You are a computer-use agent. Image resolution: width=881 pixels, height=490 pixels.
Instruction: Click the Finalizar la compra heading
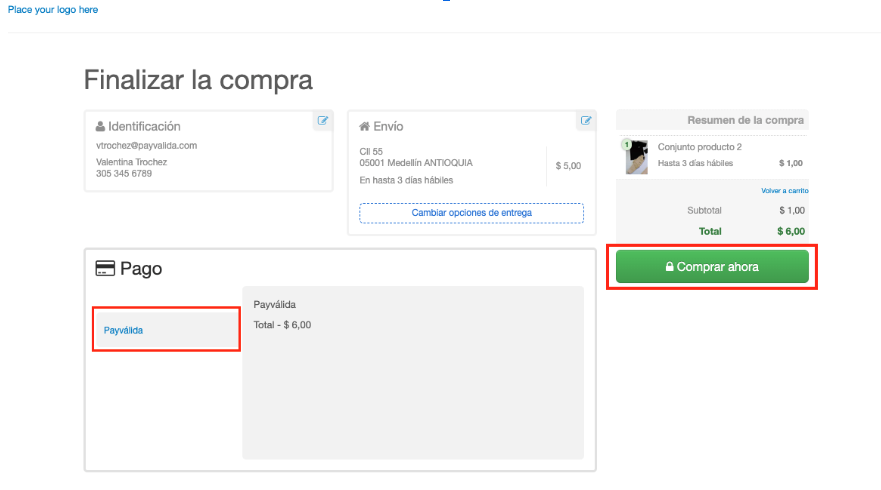(198, 79)
